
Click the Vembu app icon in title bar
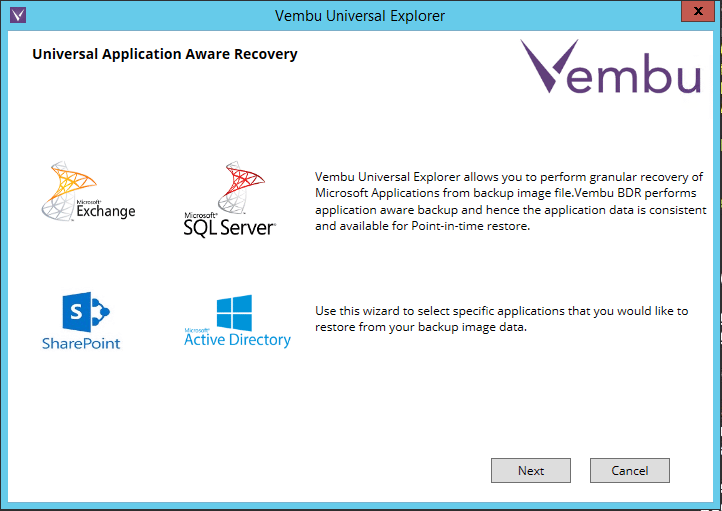pos(18,15)
